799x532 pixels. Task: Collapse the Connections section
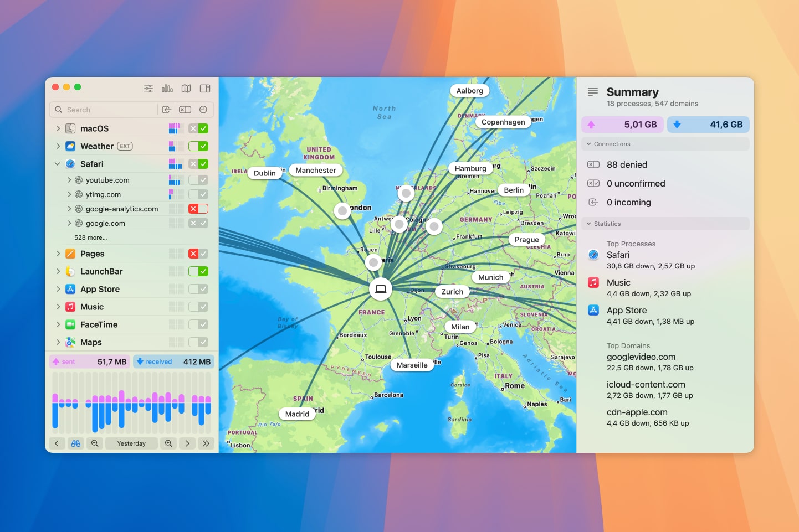[x=588, y=144]
